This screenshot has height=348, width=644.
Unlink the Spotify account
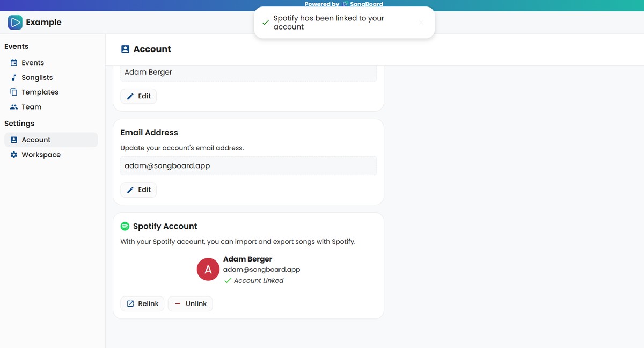pyautogui.click(x=191, y=303)
